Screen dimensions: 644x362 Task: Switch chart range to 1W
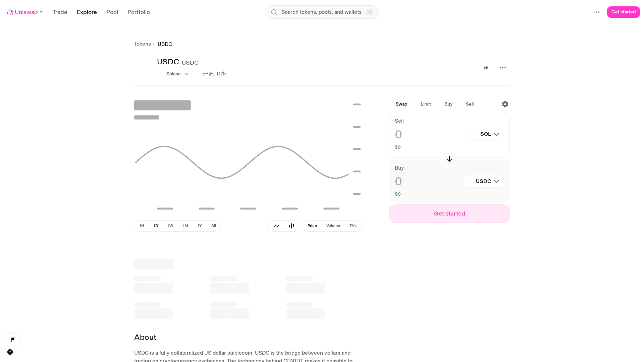tap(170, 226)
